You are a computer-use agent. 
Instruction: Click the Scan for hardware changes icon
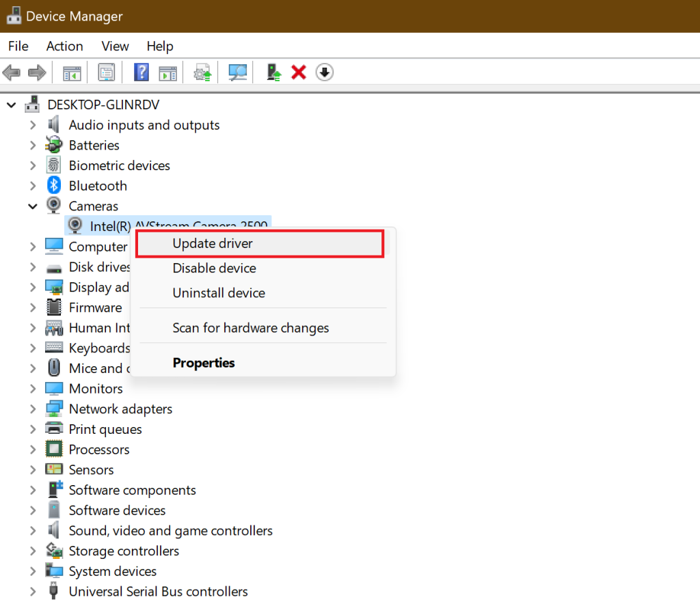point(237,72)
